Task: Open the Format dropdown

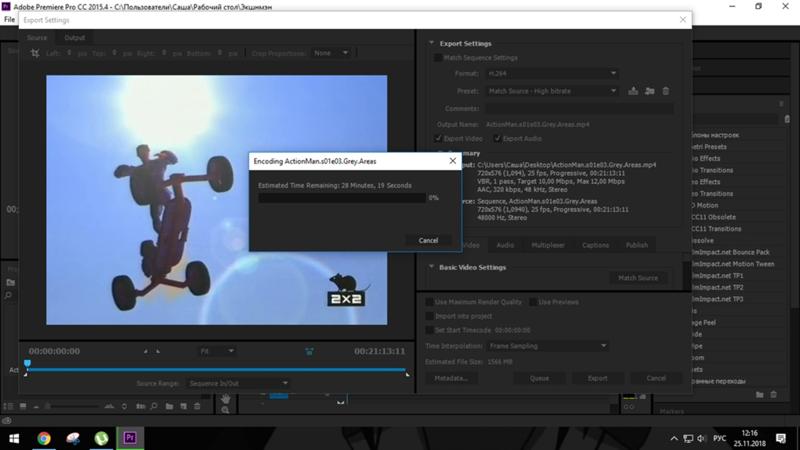Action: 552,73
